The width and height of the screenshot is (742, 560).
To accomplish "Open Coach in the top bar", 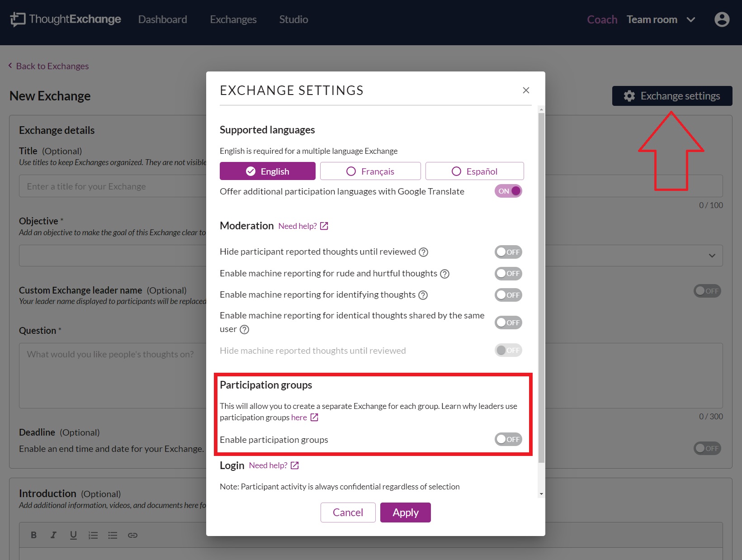I will pyautogui.click(x=602, y=19).
